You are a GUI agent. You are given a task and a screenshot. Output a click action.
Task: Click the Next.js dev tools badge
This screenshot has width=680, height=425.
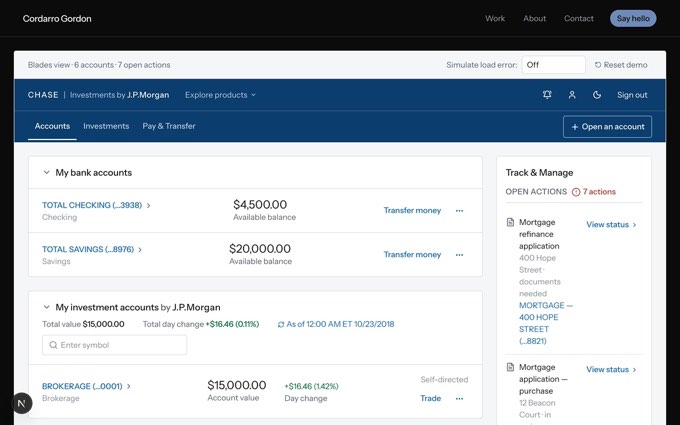pyautogui.click(x=22, y=403)
